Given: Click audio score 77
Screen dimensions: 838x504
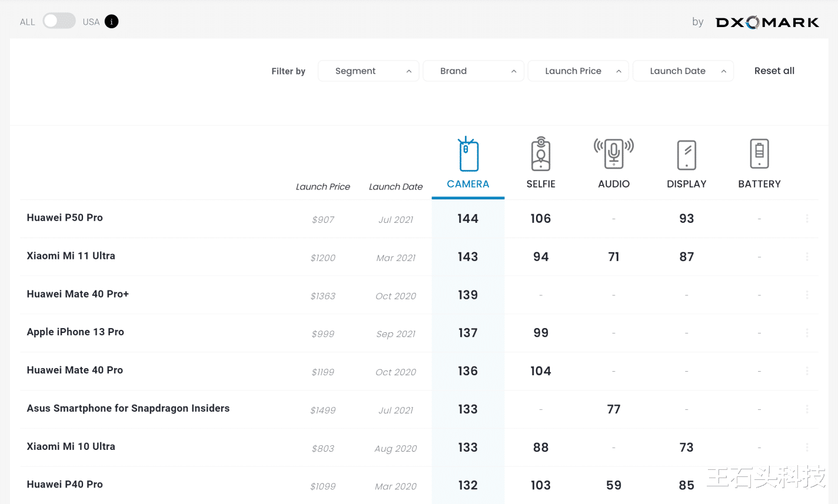Looking at the screenshot, I should click(614, 409).
